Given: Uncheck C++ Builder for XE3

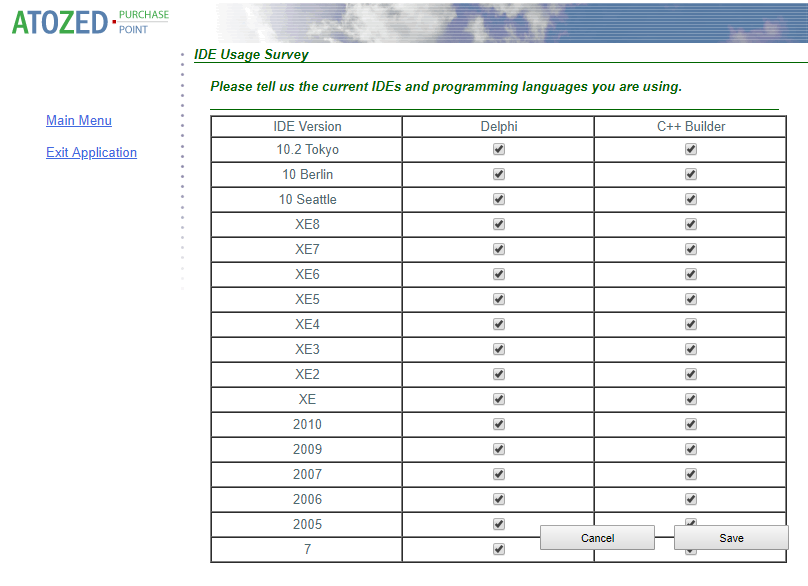Looking at the screenshot, I should tap(690, 349).
